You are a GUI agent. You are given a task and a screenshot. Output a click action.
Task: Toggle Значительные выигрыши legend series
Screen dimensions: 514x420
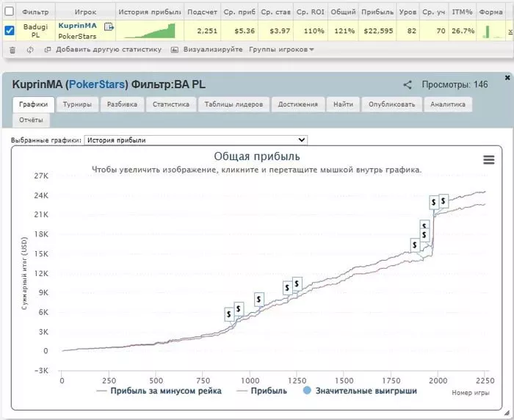pos(360,391)
